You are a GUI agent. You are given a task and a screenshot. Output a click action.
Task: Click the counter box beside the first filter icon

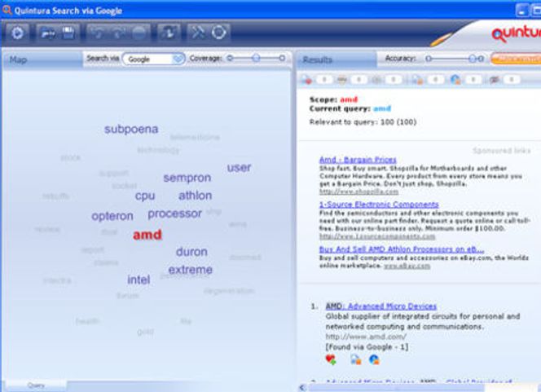click(324, 80)
